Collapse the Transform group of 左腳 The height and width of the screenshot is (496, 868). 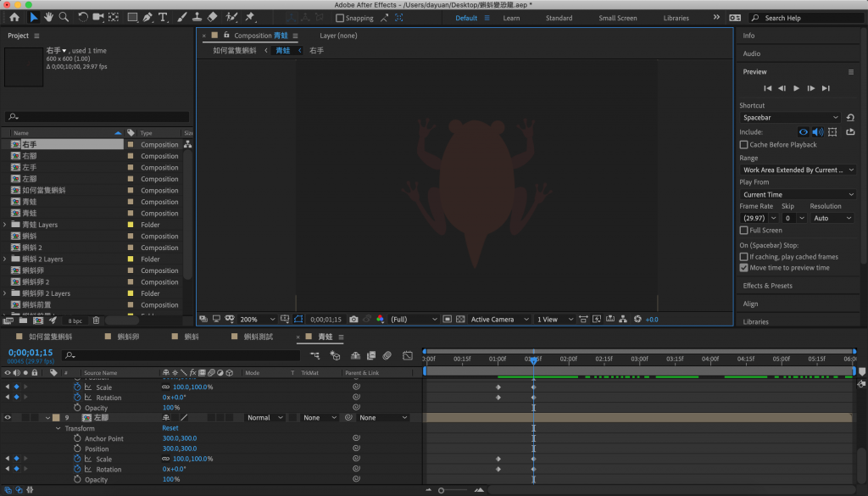(x=58, y=428)
